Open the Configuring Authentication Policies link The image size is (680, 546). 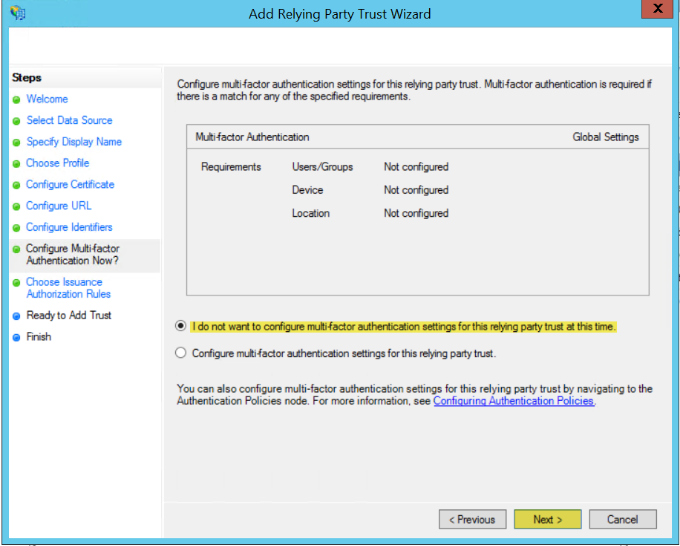pyautogui.click(x=513, y=401)
